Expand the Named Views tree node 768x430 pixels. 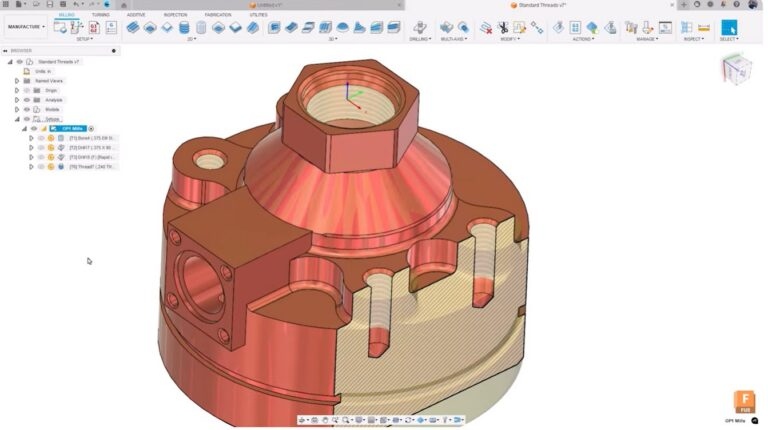tap(17, 81)
